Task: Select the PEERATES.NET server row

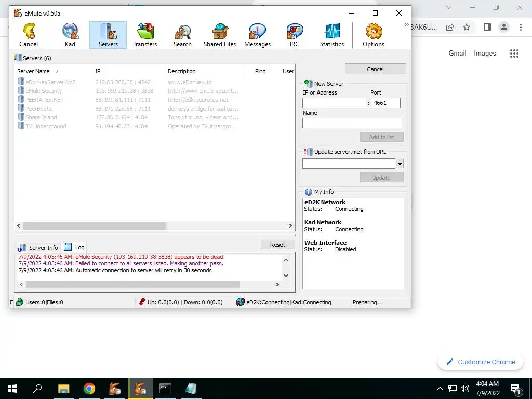Action: [155, 100]
